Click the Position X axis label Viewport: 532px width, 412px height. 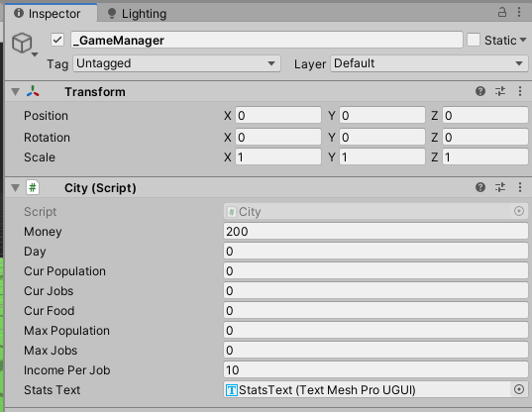(227, 116)
